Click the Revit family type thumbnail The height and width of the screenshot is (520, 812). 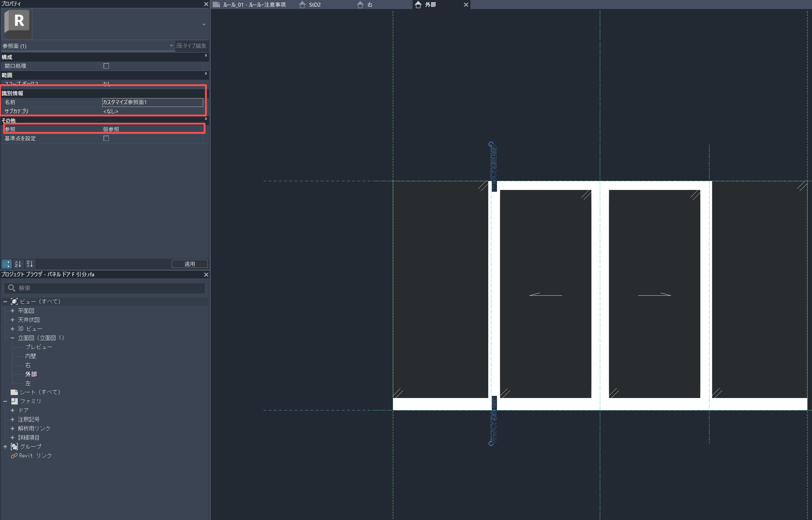(x=18, y=24)
